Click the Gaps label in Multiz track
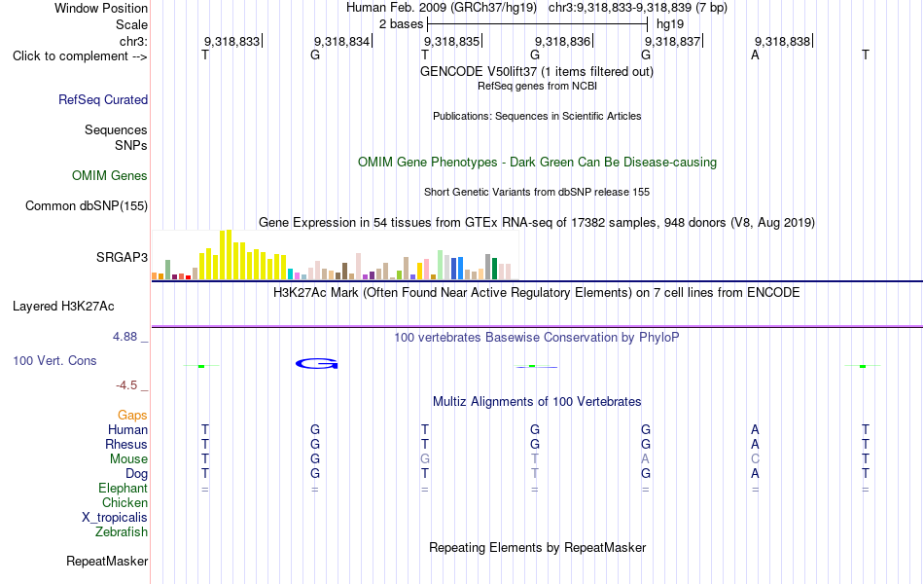This screenshot has width=924, height=584. [132, 416]
